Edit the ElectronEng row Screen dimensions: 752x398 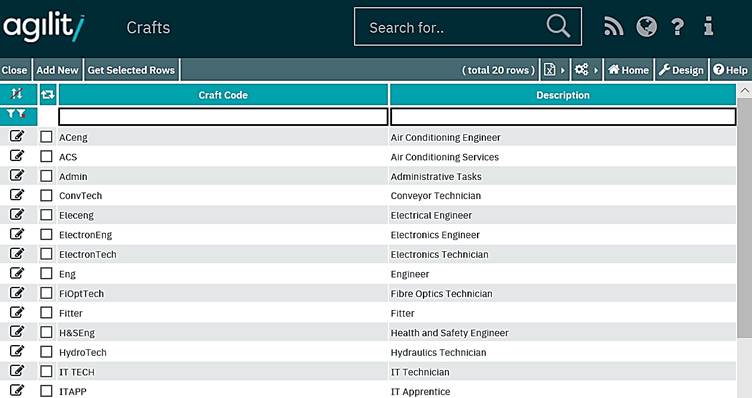coord(17,234)
